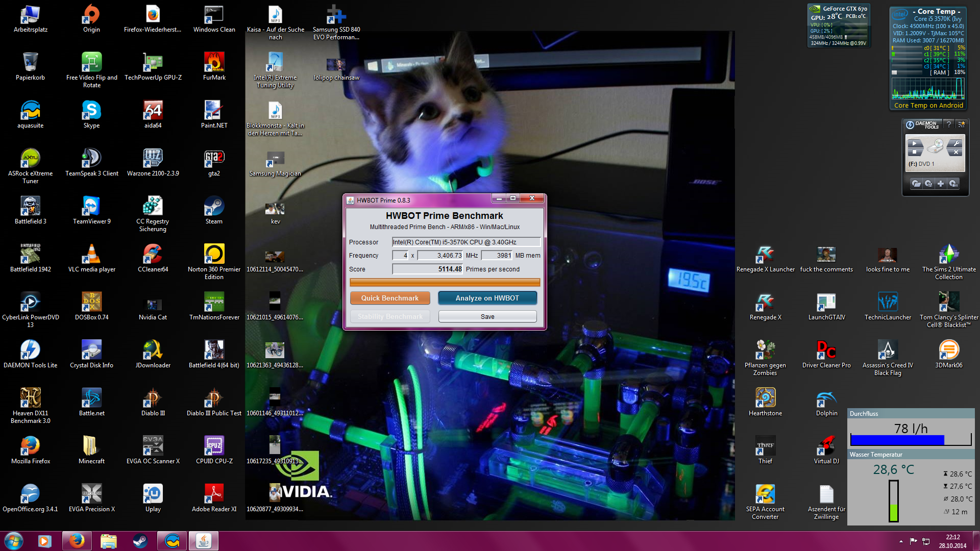The image size is (980, 551).
Task: Click DAEMON Tools save-image disc icon
Action: pos(928,184)
